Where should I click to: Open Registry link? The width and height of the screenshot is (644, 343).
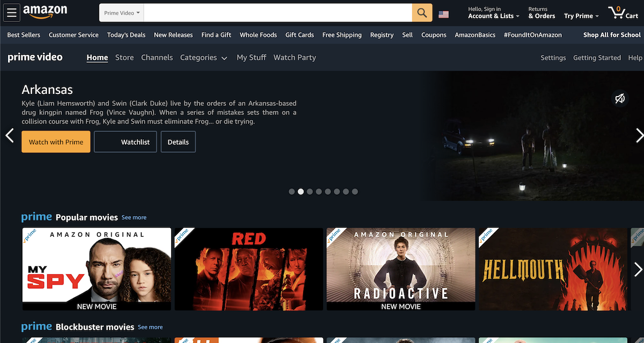[382, 35]
